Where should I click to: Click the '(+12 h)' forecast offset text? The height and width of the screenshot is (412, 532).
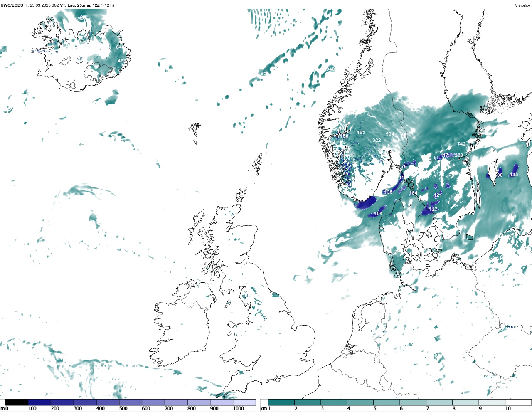pyautogui.click(x=107, y=5)
